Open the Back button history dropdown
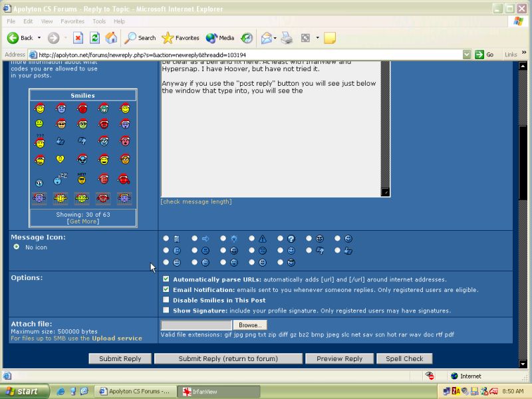 click(x=39, y=38)
